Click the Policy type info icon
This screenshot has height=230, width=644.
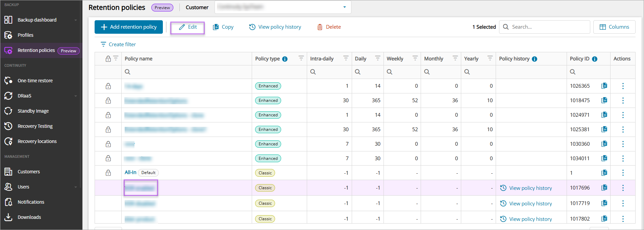285,59
